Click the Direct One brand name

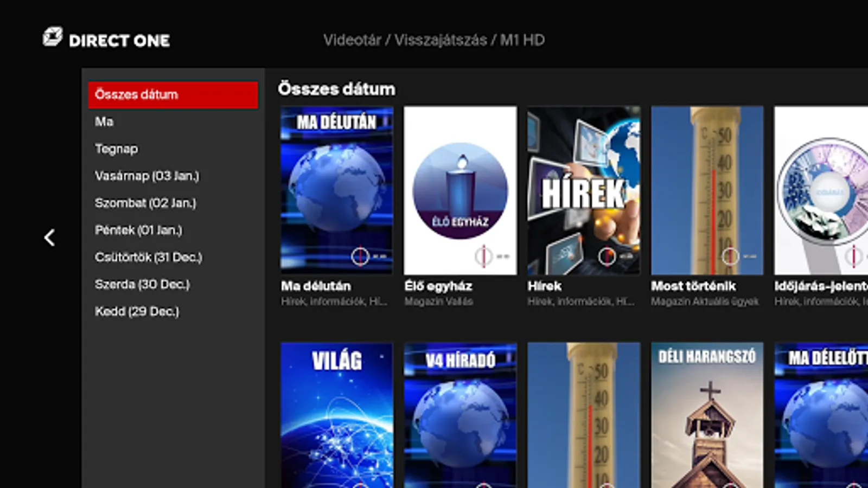(x=119, y=41)
